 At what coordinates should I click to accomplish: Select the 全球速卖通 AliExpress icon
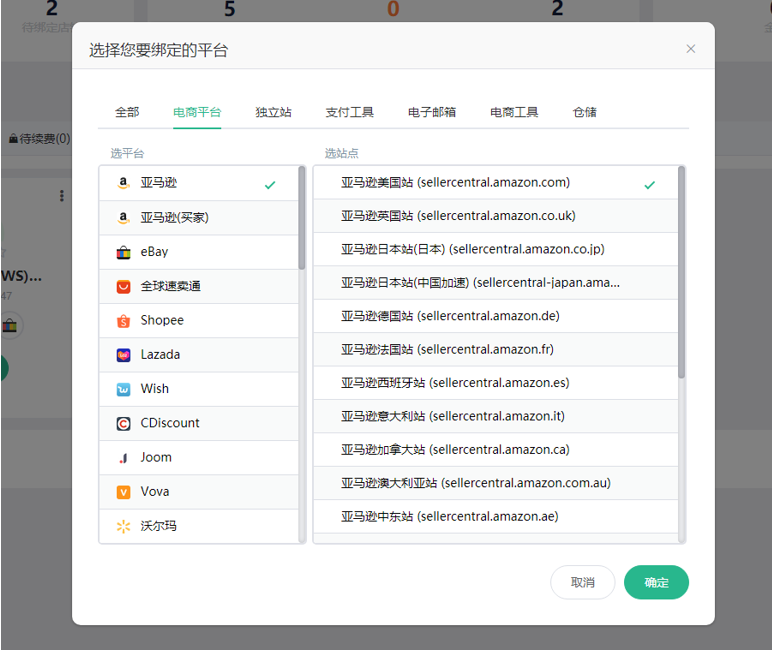pyautogui.click(x=123, y=287)
